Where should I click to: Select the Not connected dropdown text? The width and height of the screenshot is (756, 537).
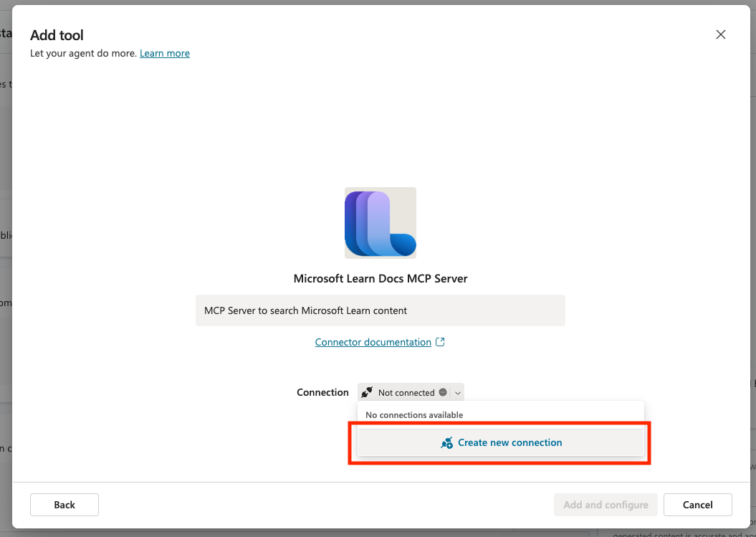tap(406, 393)
